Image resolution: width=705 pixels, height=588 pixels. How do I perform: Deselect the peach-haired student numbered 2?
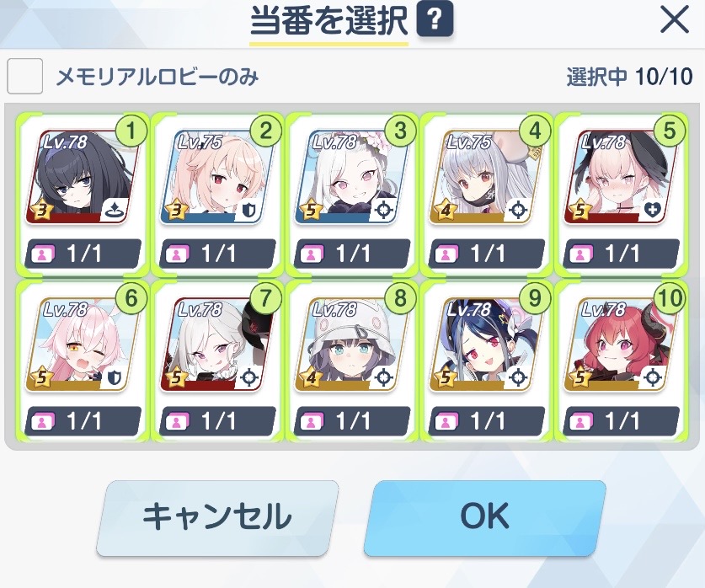click(x=217, y=195)
